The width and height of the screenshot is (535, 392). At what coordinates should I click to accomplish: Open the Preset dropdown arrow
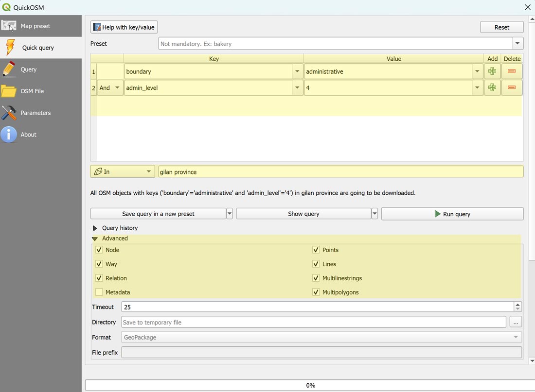[x=517, y=44]
